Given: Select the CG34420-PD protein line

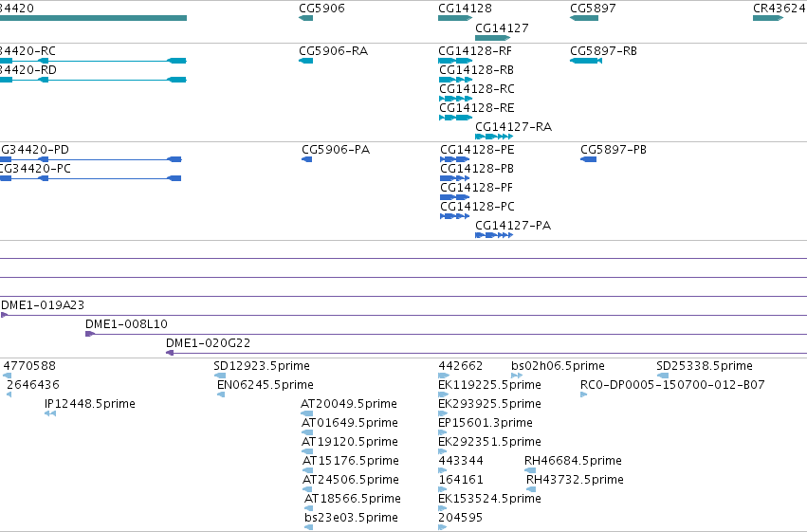Looking at the screenshot, I should click(91, 159).
